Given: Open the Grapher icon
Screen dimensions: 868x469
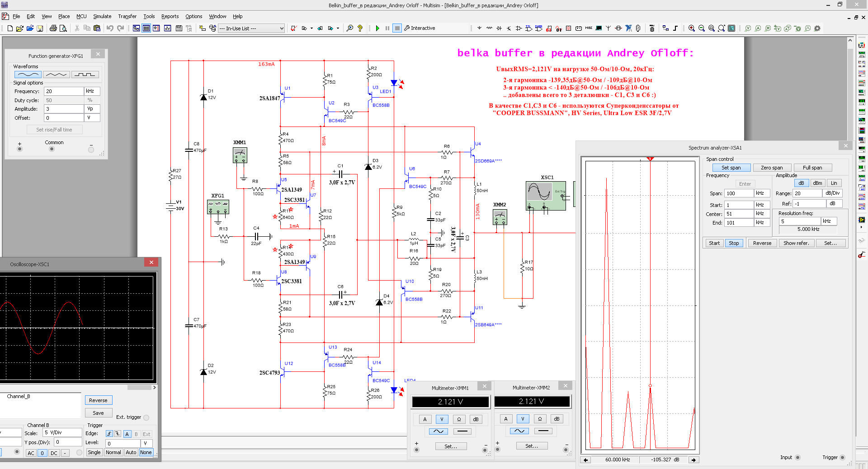Looking at the screenshot, I should [x=167, y=28].
